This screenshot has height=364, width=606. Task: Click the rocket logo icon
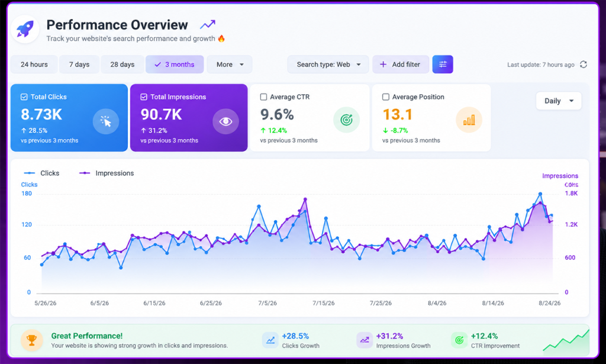pos(25,29)
